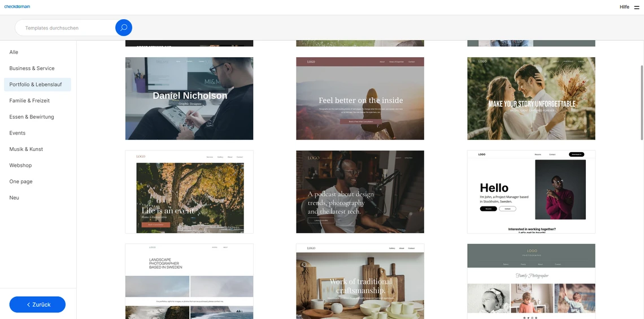Click the blue search magnifier icon

(124, 28)
